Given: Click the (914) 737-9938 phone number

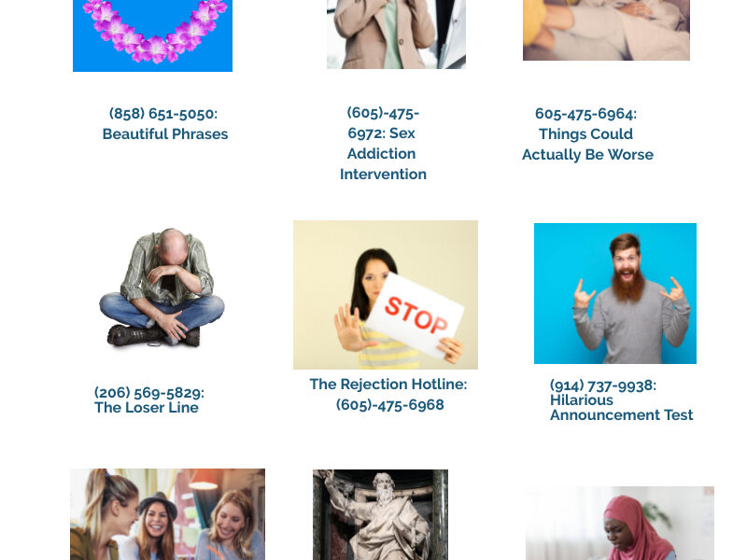Looking at the screenshot, I should click(603, 385).
